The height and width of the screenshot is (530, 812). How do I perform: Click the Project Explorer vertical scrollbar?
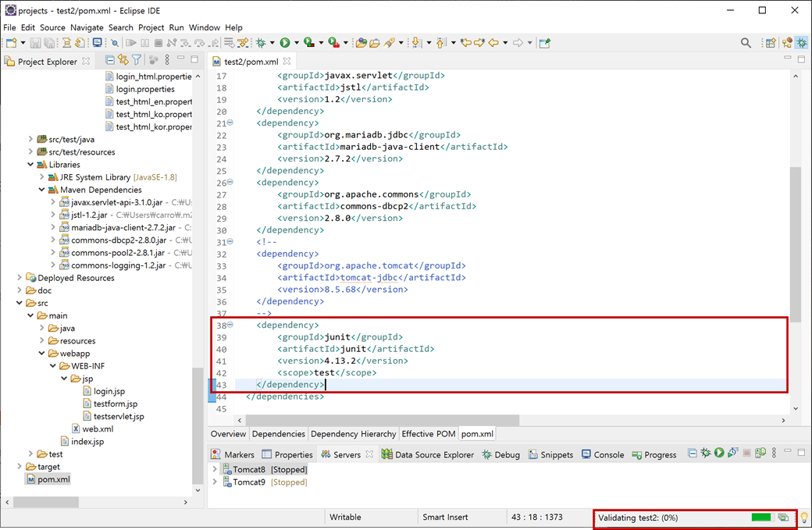198,425
